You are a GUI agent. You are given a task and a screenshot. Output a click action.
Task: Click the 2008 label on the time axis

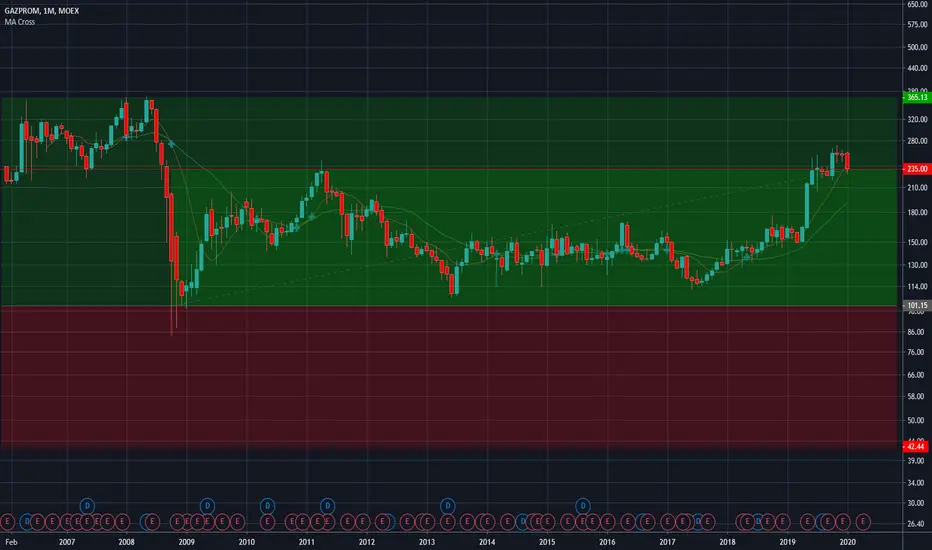[x=127, y=542]
